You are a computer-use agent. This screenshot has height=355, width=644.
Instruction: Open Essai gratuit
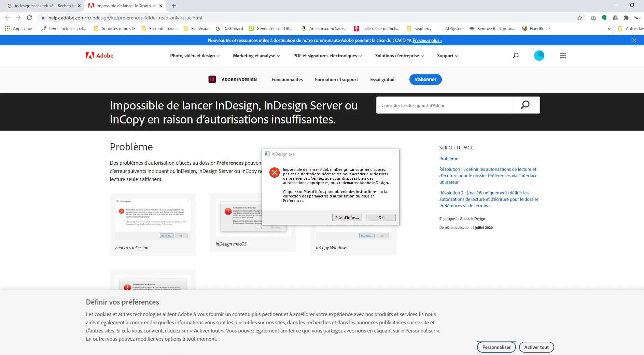point(382,79)
